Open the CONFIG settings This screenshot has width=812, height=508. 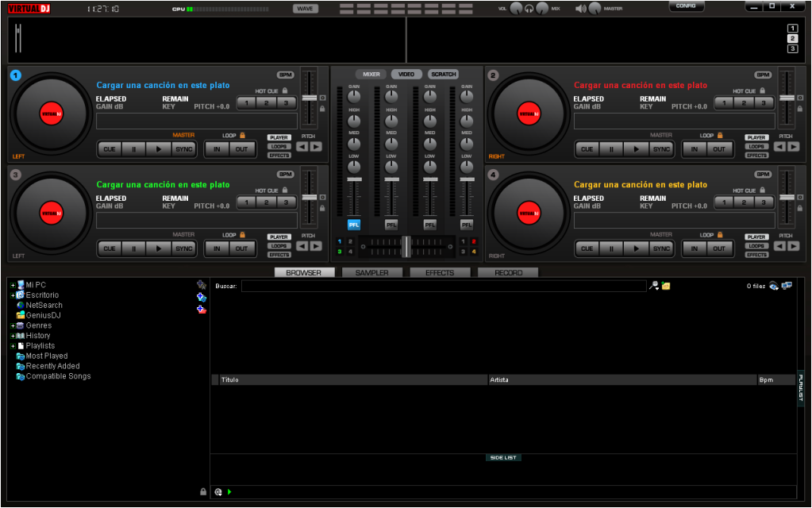(x=686, y=6)
